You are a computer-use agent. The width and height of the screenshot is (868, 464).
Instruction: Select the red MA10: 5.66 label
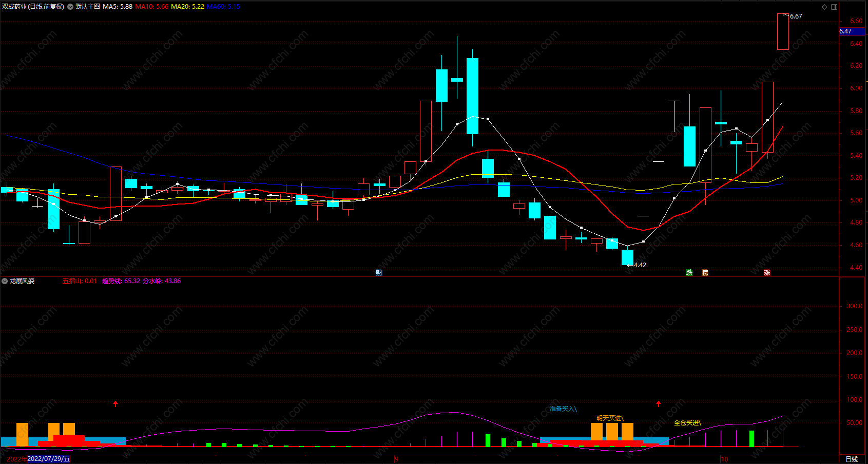[x=152, y=7]
